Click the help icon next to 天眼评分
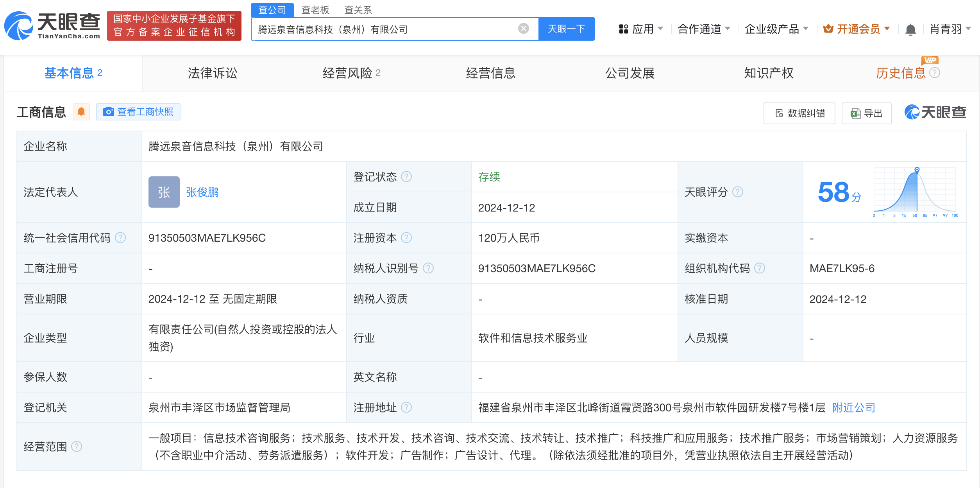Viewport: 980px width, 488px height. (737, 192)
